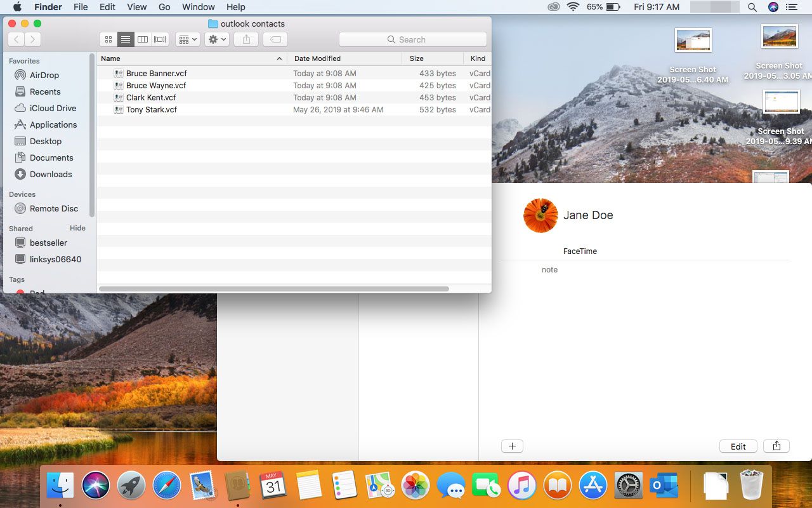The width and height of the screenshot is (812, 508).
Task: Click the battery status icon
Action: [x=613, y=7]
